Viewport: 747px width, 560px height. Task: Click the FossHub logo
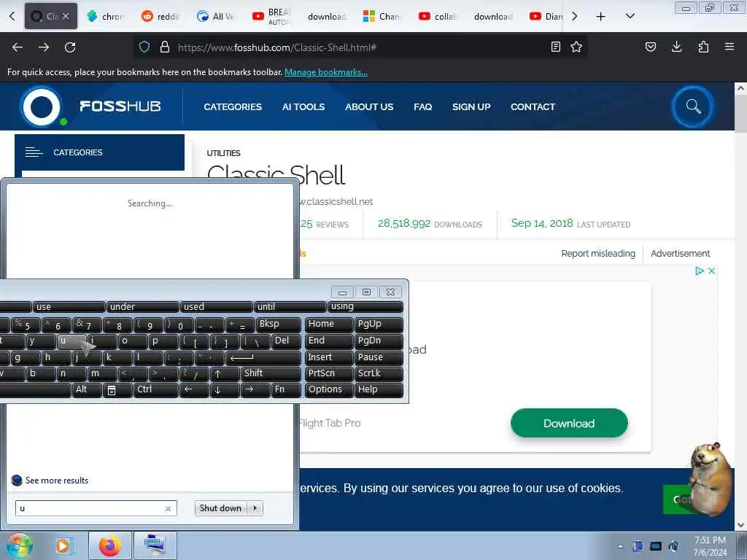91,106
